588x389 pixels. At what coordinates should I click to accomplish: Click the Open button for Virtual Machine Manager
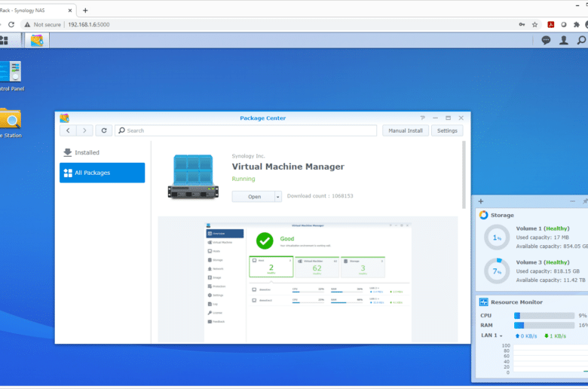(254, 197)
